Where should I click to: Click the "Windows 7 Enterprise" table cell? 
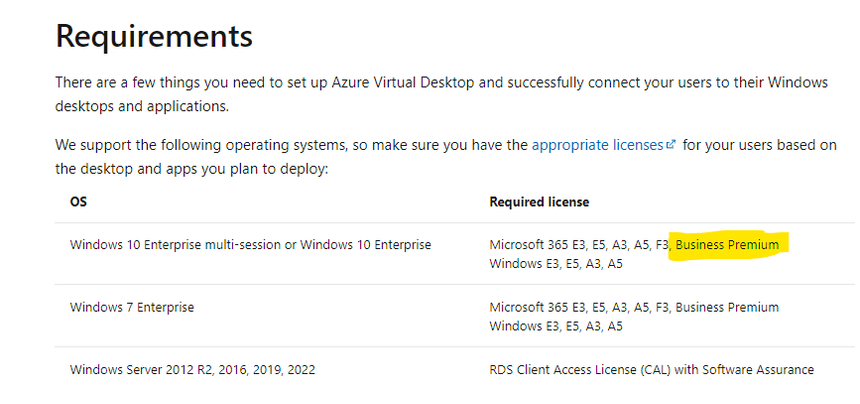pyautogui.click(x=132, y=307)
